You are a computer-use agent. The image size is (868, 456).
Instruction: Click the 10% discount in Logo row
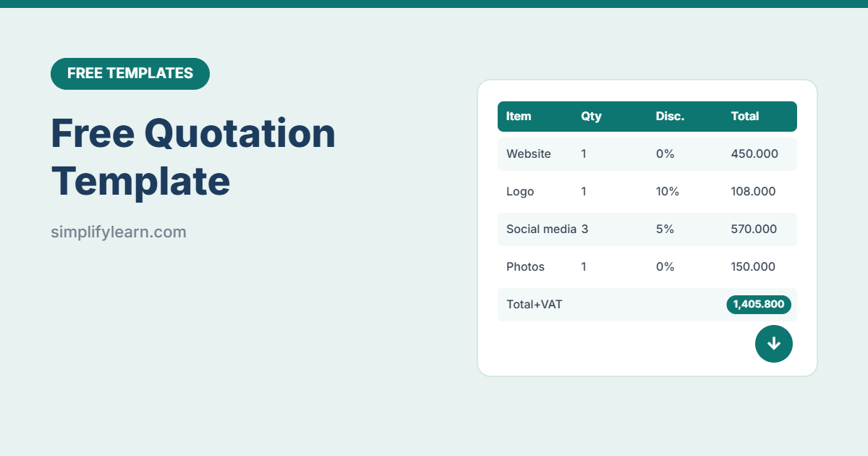668,192
